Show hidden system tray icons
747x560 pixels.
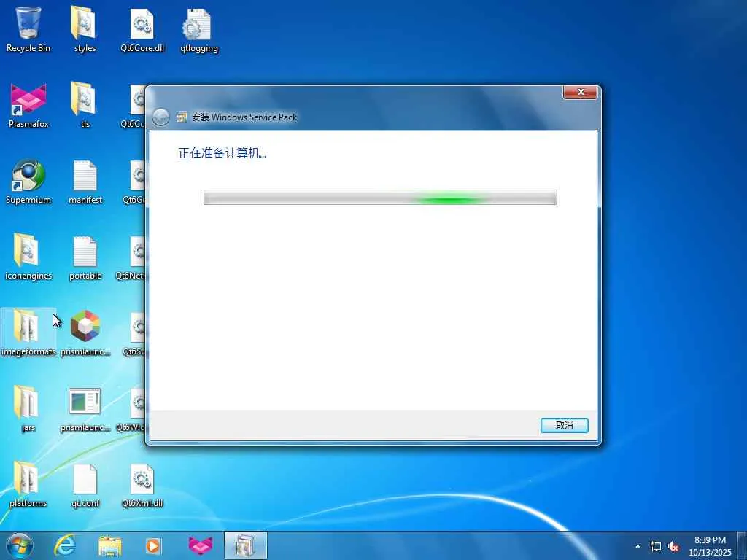pyautogui.click(x=638, y=546)
